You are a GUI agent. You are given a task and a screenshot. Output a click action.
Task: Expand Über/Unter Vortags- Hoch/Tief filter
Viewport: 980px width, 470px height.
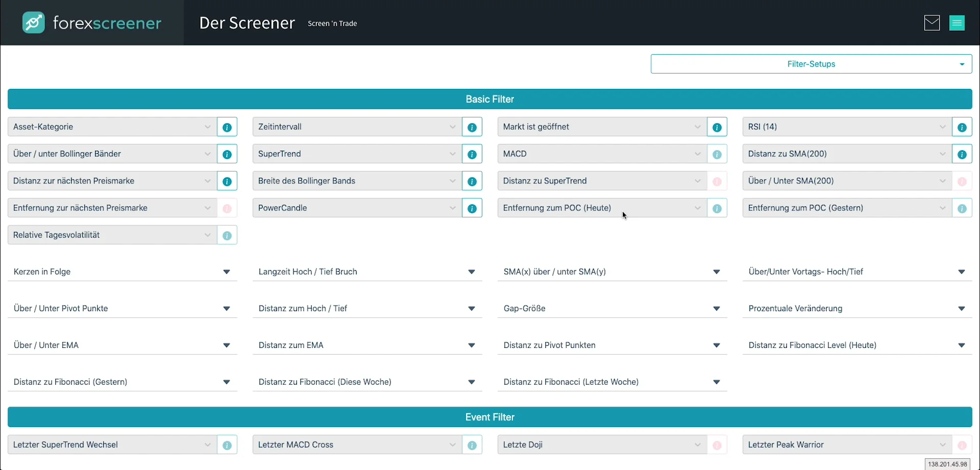857,272
